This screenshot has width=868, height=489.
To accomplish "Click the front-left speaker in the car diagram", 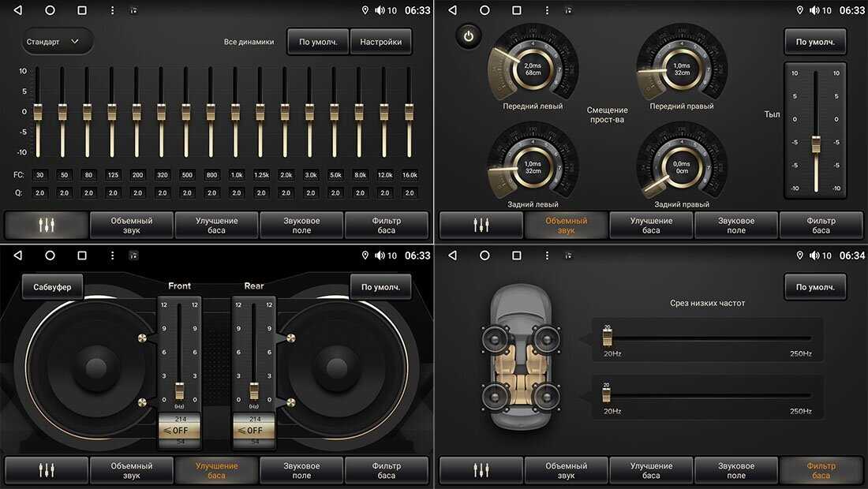I will 495,340.
